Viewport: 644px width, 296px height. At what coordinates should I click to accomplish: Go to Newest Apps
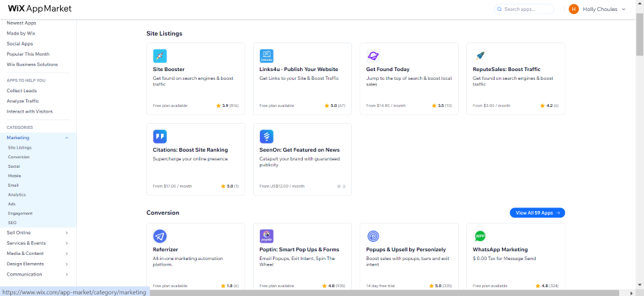click(21, 23)
